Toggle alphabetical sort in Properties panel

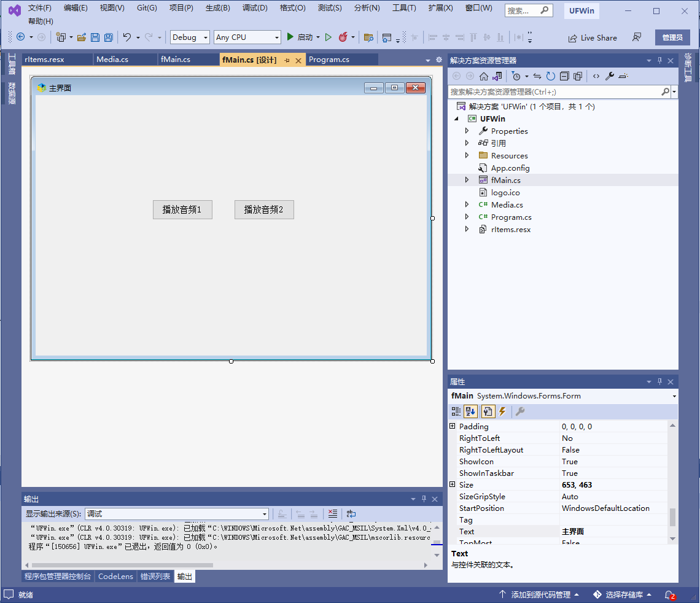point(470,411)
